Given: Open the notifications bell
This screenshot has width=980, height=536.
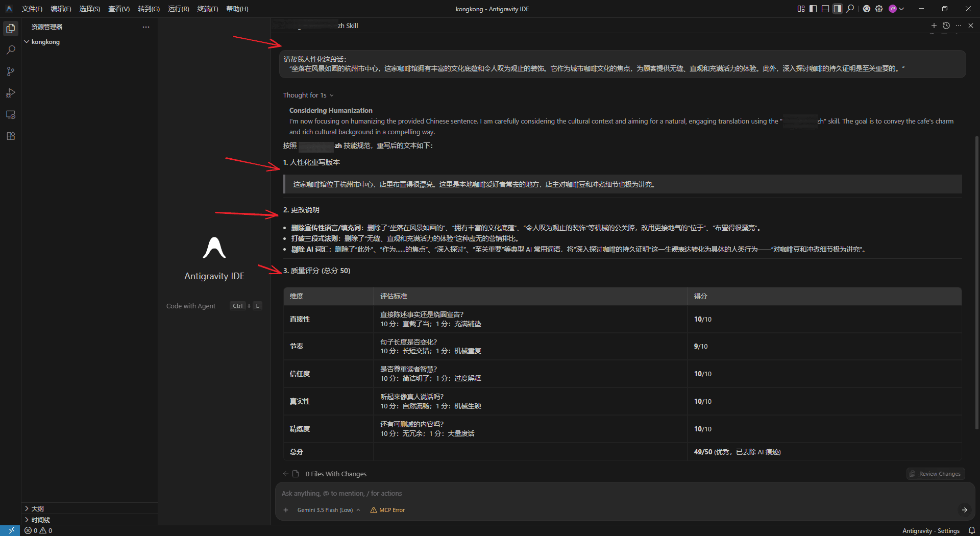Looking at the screenshot, I should [x=972, y=531].
